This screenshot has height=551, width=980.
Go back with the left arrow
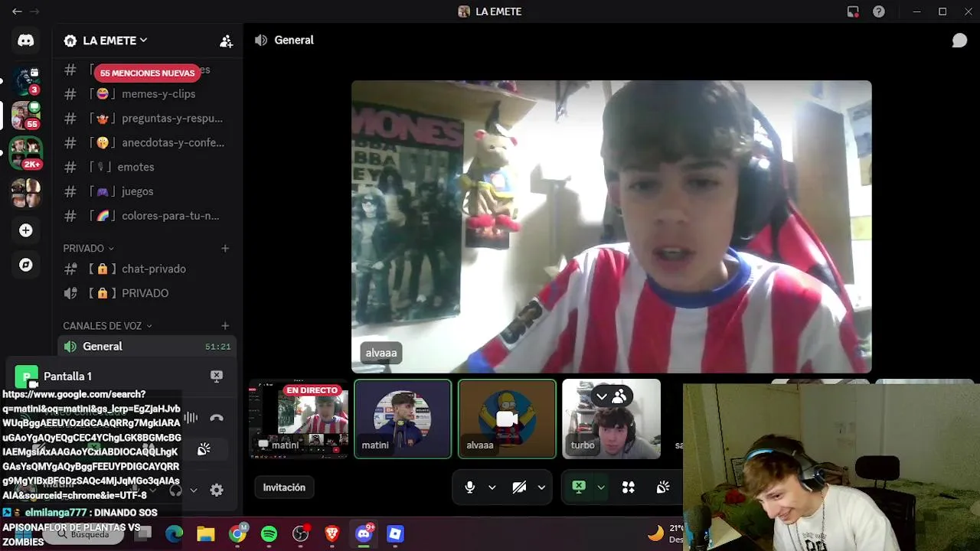(x=17, y=11)
